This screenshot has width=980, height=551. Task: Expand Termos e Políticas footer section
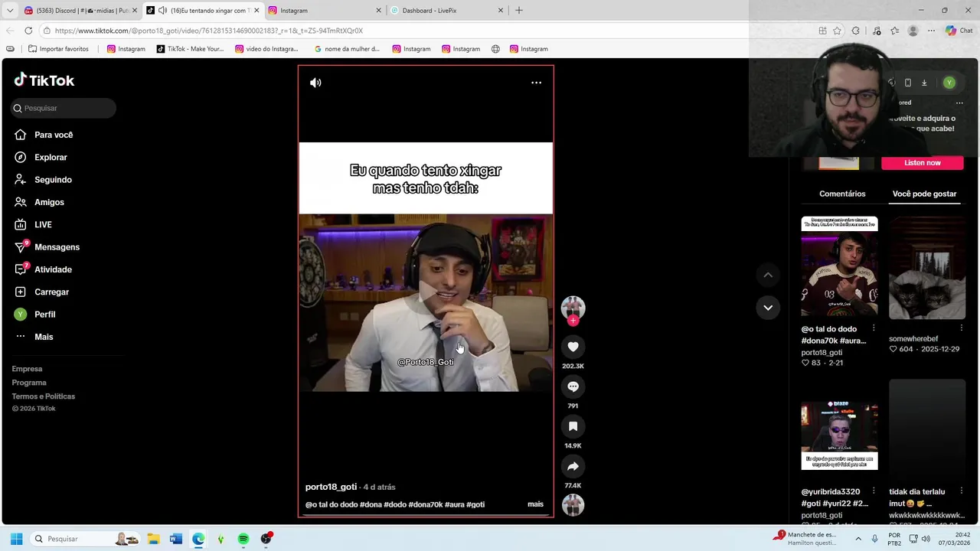click(x=44, y=396)
